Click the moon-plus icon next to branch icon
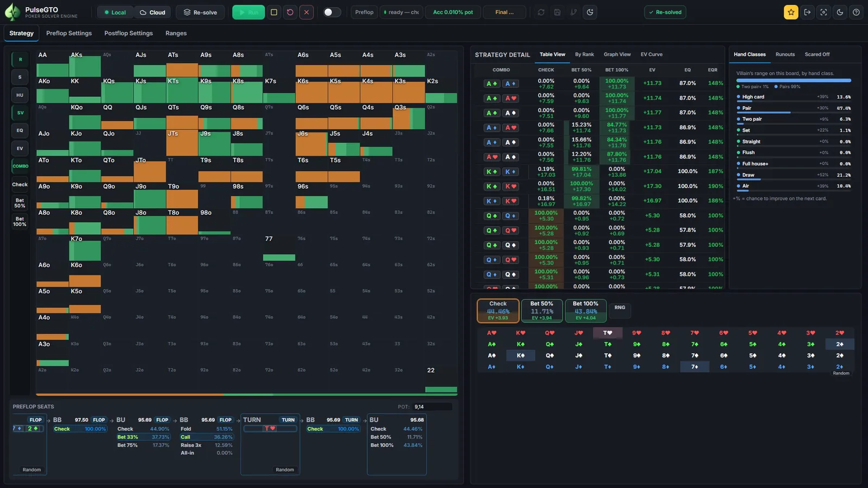 click(590, 12)
